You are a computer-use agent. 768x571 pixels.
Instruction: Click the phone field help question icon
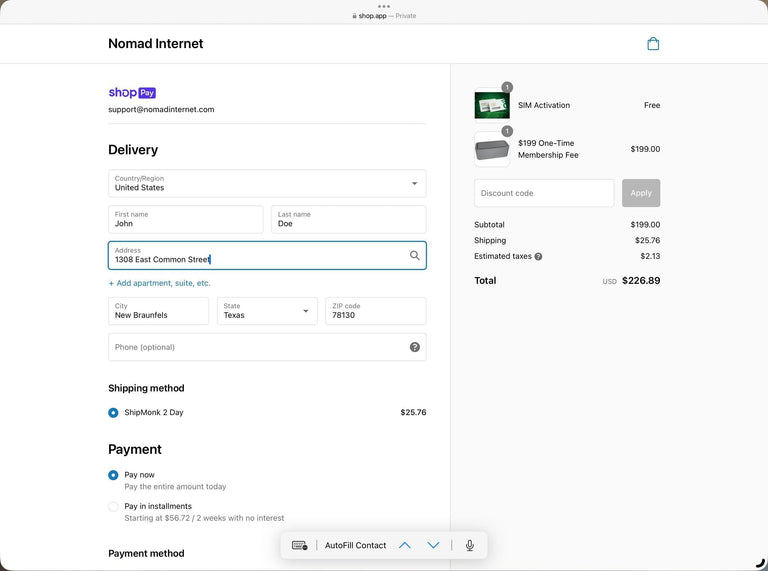[x=415, y=347]
